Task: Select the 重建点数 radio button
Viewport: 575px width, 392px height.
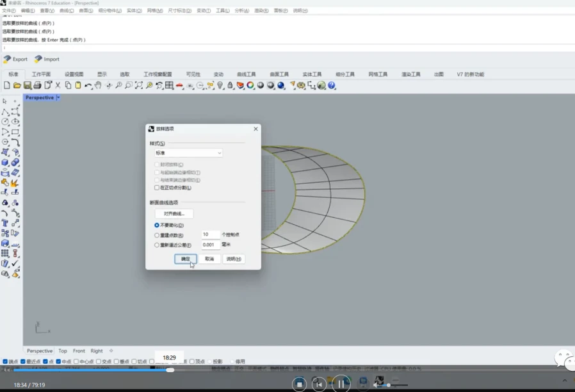Action: pyautogui.click(x=157, y=236)
